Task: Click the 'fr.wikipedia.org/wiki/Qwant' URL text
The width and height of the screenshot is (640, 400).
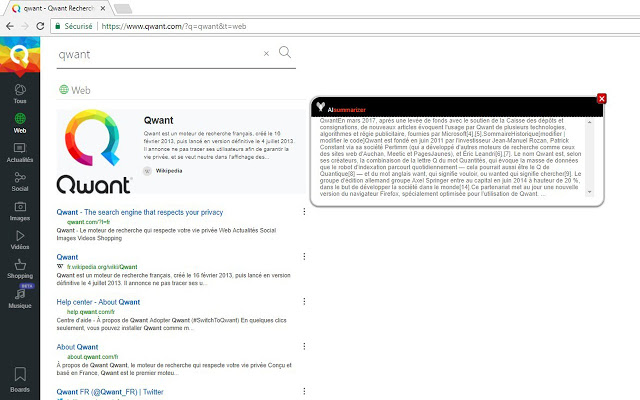Action: tap(102, 267)
